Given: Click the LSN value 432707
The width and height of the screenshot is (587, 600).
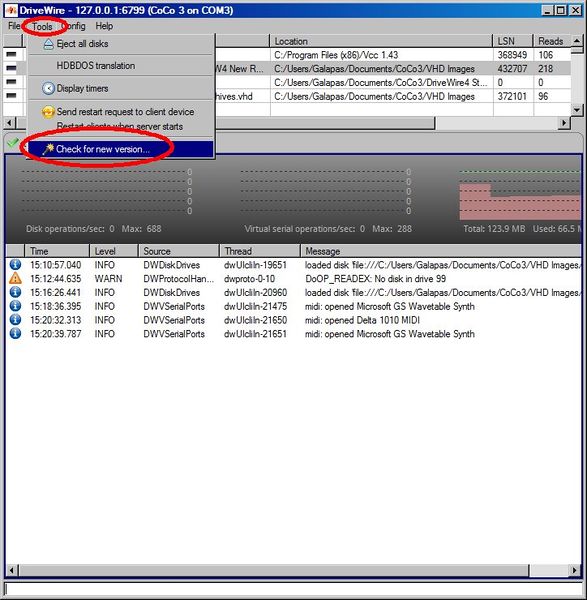Looking at the screenshot, I should pos(512,69).
